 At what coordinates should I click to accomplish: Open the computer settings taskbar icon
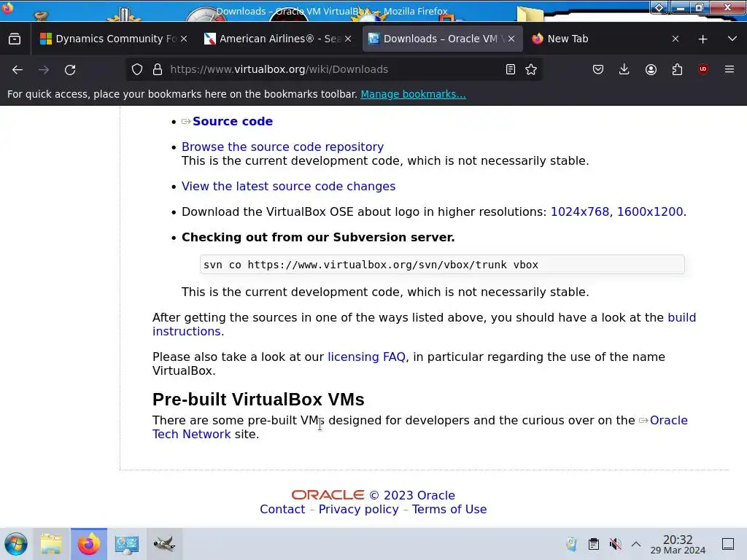click(127, 544)
